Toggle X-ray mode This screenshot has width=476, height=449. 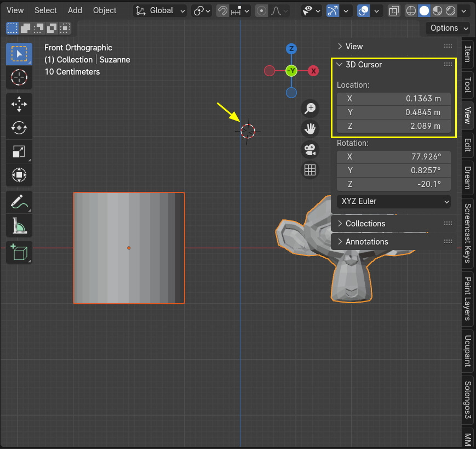[x=394, y=11]
